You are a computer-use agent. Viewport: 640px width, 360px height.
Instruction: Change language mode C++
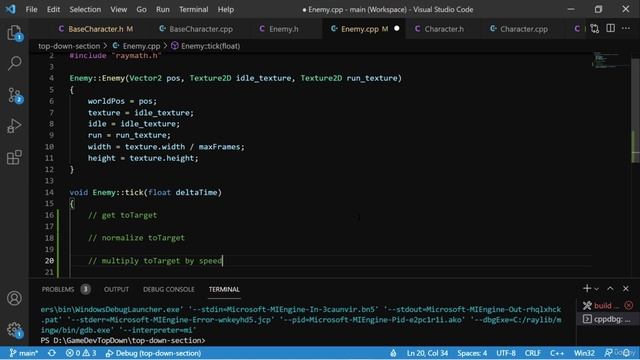(557, 353)
